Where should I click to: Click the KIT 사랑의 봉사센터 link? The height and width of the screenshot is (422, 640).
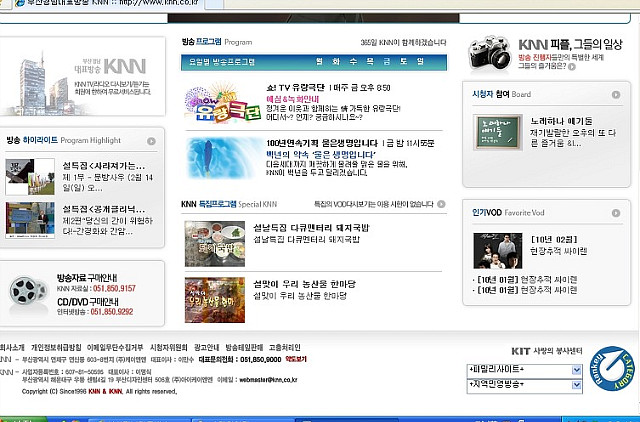[547, 351]
